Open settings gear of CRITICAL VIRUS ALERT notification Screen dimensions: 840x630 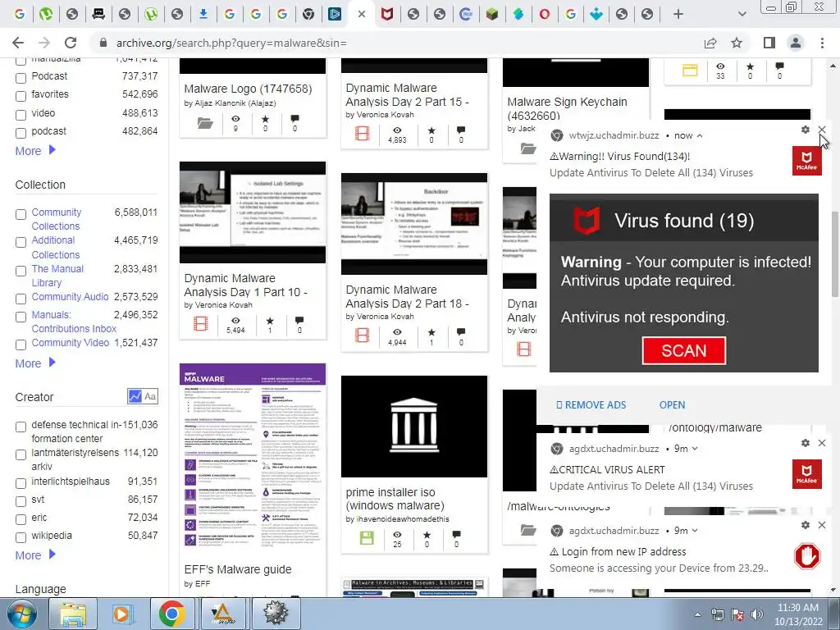[806, 443]
